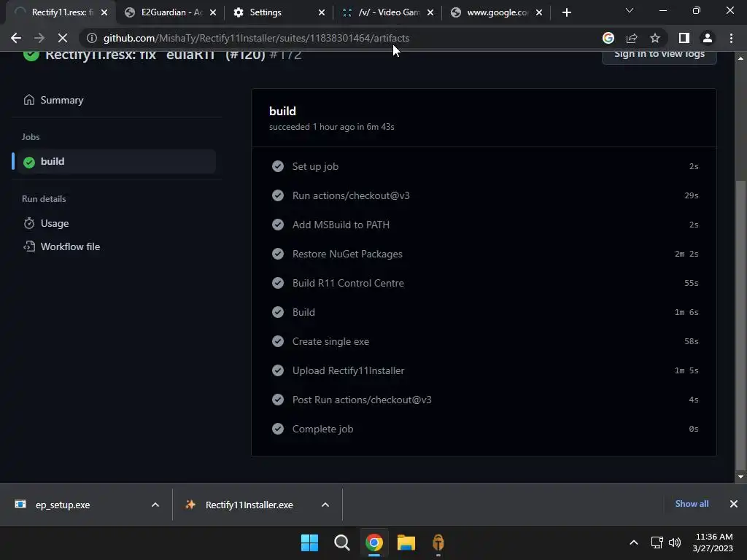Expand the Restore NuGet Packages step
This screenshot has width=747, height=560.
484,254
